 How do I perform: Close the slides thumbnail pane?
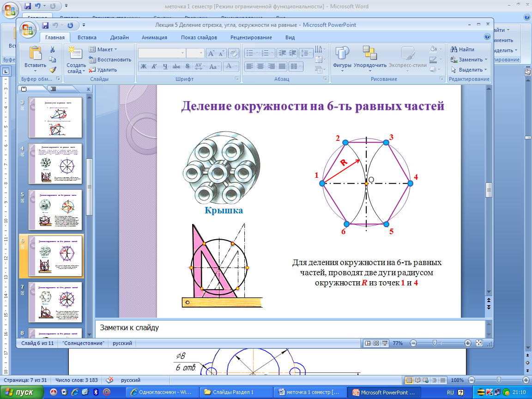coord(88,89)
